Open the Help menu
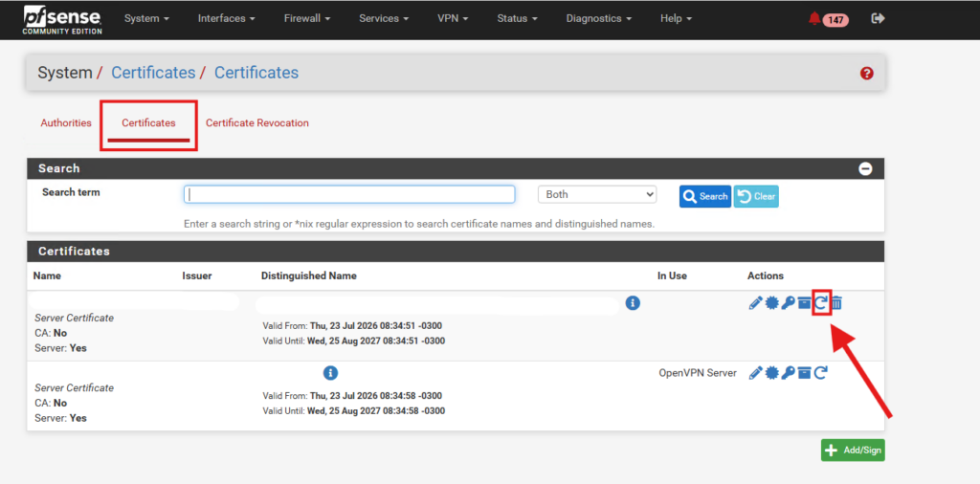 point(677,19)
